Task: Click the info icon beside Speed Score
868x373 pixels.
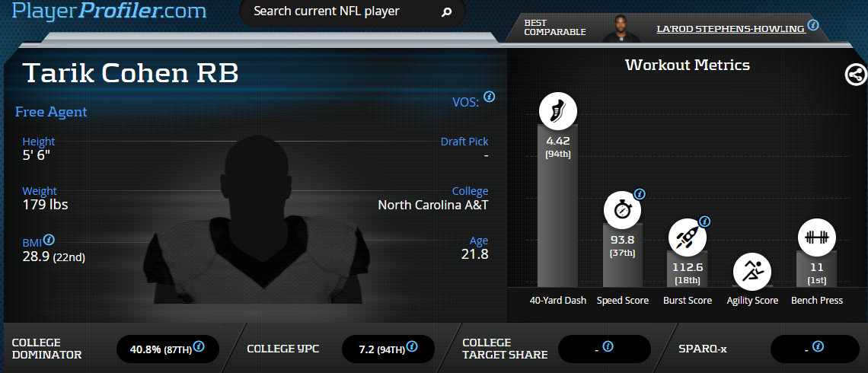Action: coord(640,194)
